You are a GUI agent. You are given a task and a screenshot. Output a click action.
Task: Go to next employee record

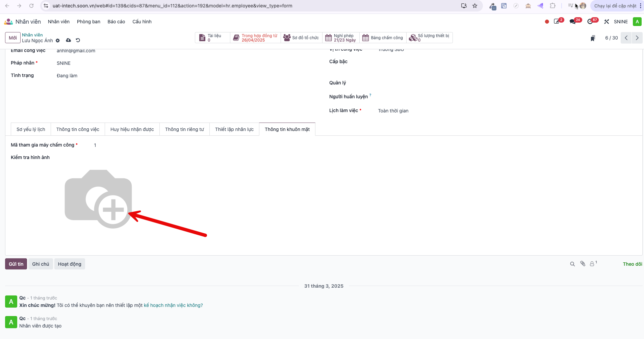pos(637,38)
